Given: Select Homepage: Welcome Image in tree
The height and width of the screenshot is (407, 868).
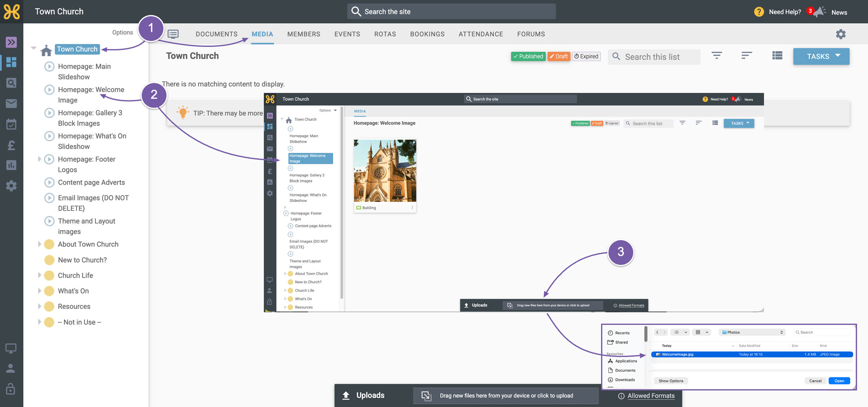Looking at the screenshot, I should point(91,95).
